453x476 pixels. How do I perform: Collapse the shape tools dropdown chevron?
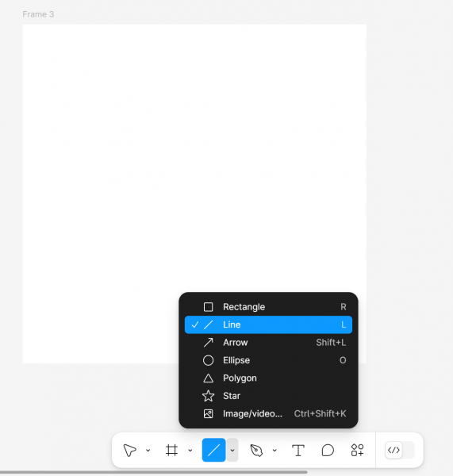232,450
